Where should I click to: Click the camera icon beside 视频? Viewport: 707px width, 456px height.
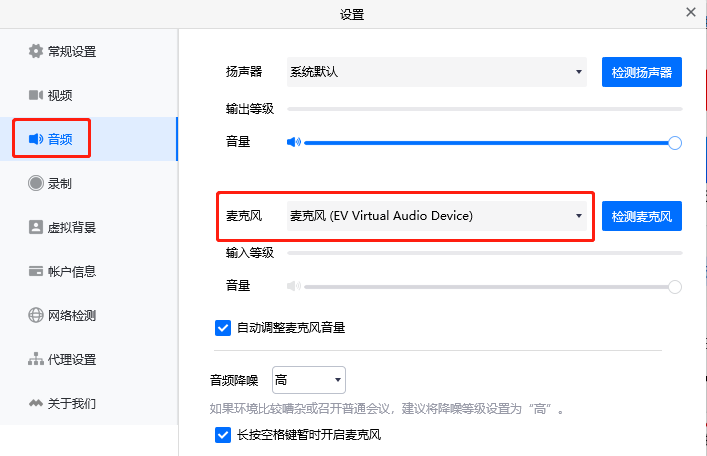(36, 95)
